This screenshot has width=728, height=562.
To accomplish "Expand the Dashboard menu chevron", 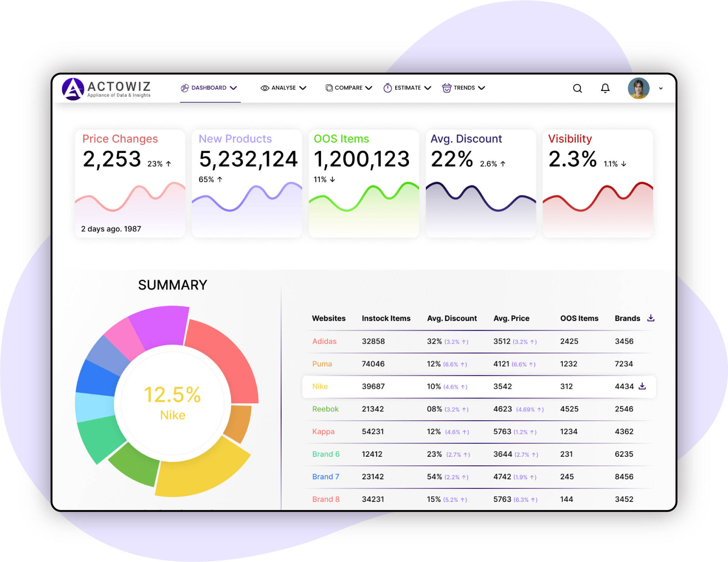I will (234, 88).
